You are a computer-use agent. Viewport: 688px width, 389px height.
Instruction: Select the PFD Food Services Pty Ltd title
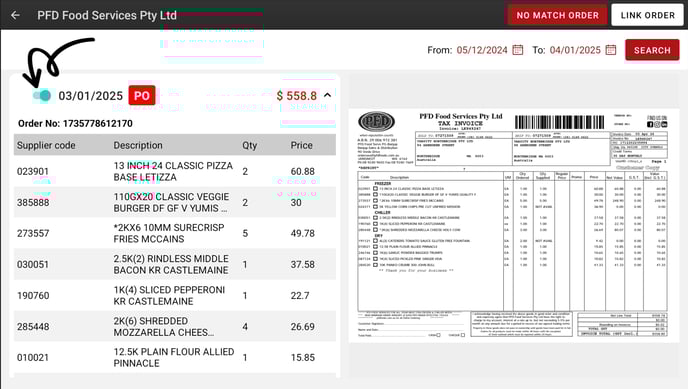pyautogui.click(x=107, y=15)
